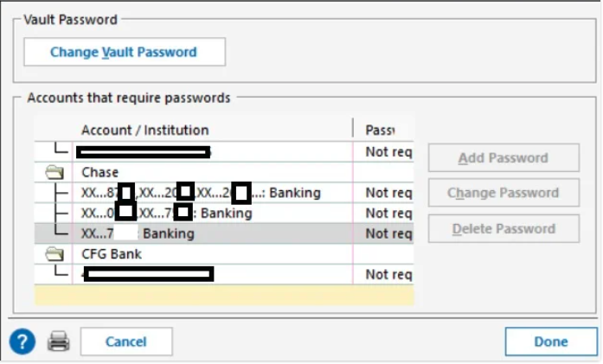This screenshot has width=603, height=364.
Task: Select the highlighted XX...7 Banking account name
Action: pos(138,233)
